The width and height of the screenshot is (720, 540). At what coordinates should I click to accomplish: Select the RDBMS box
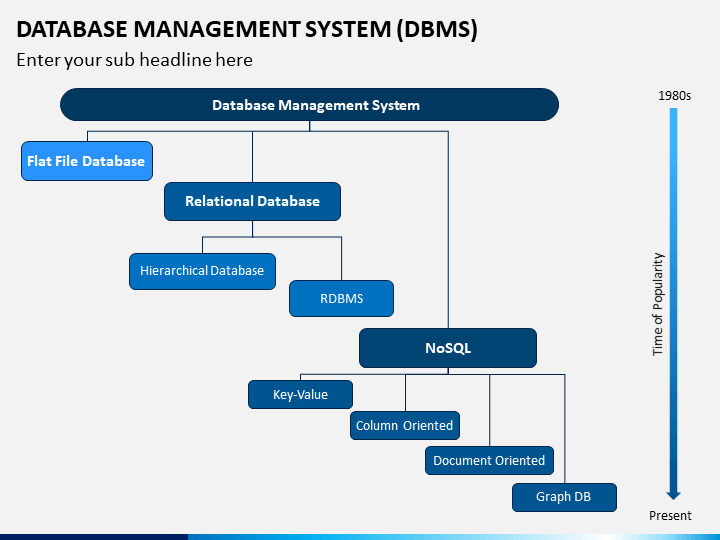341,298
